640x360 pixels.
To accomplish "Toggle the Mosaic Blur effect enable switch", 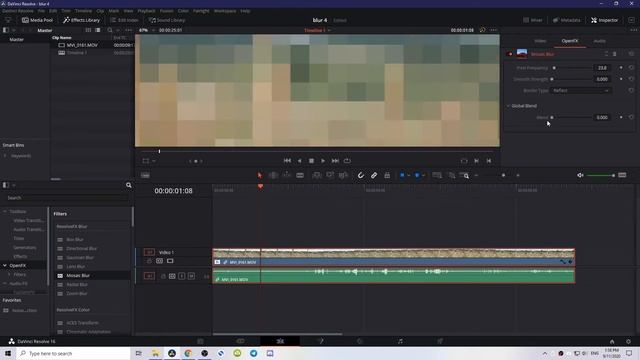I will [x=510, y=54].
